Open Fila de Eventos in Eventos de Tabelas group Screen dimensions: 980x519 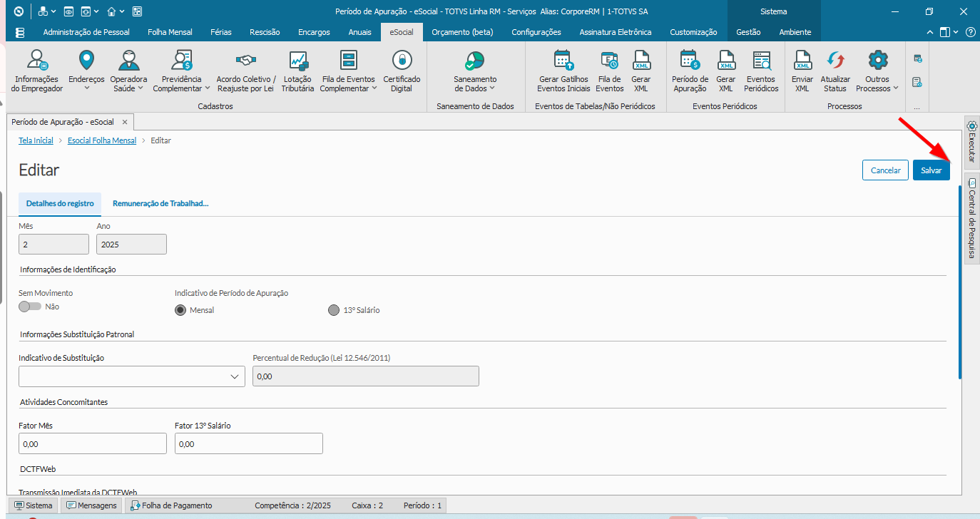pos(610,71)
